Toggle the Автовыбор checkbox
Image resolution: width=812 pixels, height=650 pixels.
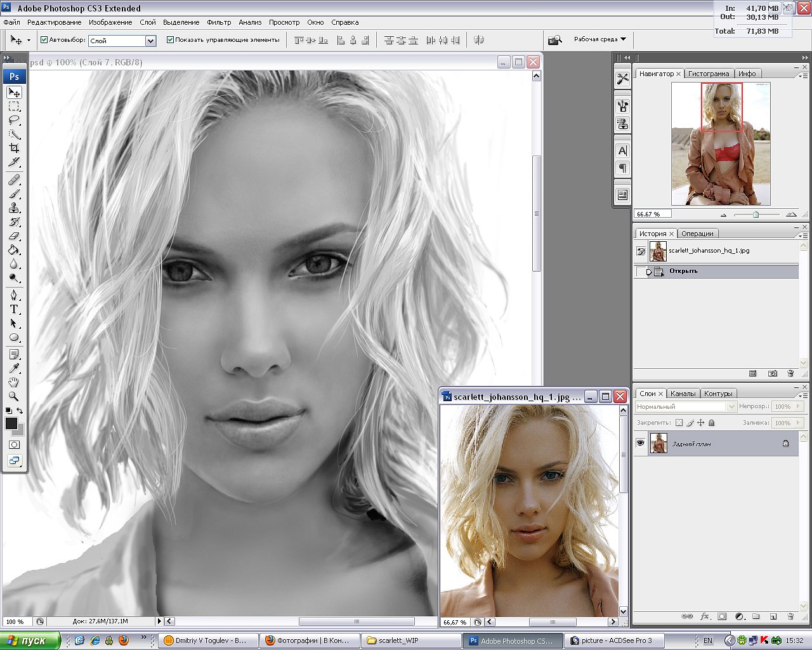tap(44, 40)
